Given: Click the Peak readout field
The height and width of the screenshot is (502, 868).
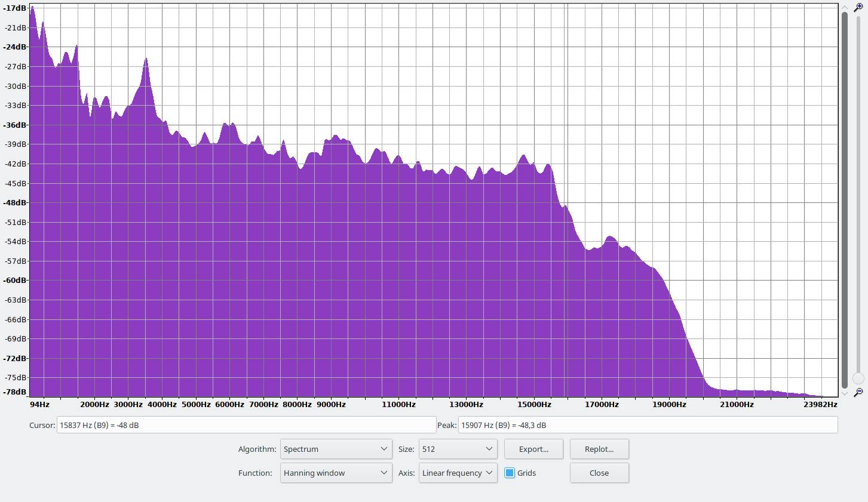Looking at the screenshot, I should click(648, 425).
